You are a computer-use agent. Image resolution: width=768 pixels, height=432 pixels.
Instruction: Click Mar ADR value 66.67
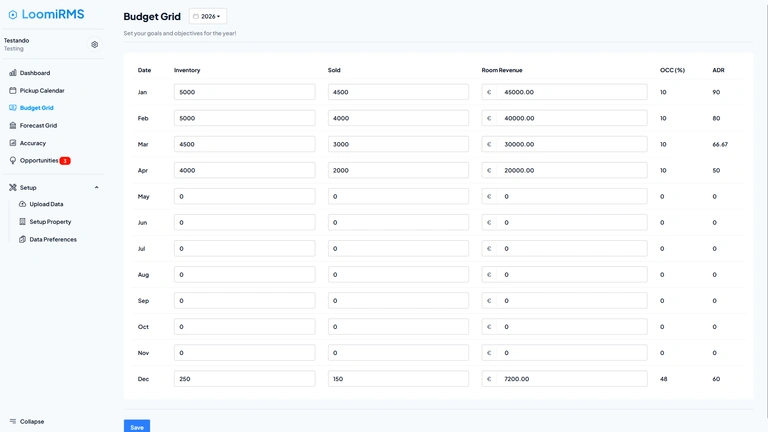[x=720, y=144]
